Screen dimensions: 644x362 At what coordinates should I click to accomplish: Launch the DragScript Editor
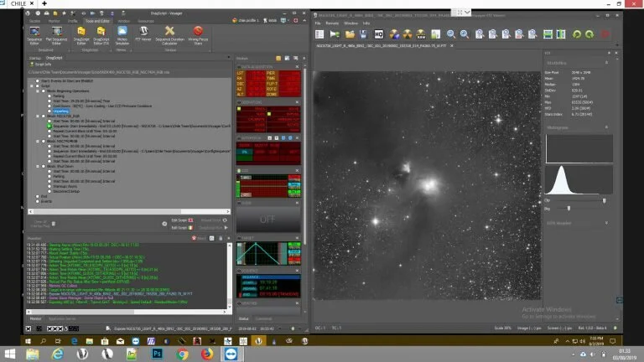coord(80,35)
